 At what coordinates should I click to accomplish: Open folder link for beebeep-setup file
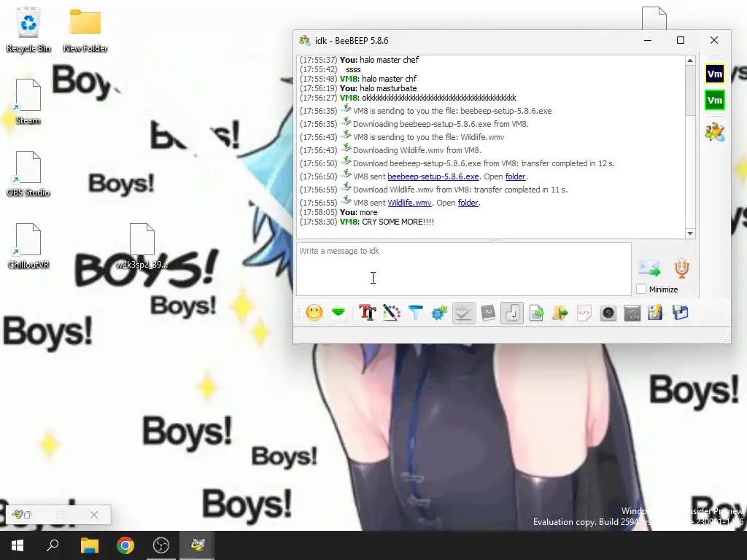coord(515,176)
